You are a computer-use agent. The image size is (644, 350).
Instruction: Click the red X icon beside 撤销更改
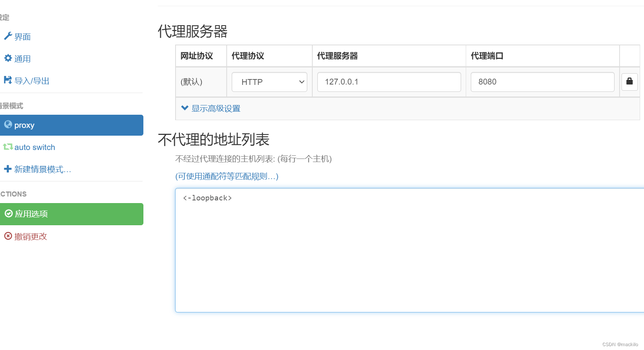(8, 236)
